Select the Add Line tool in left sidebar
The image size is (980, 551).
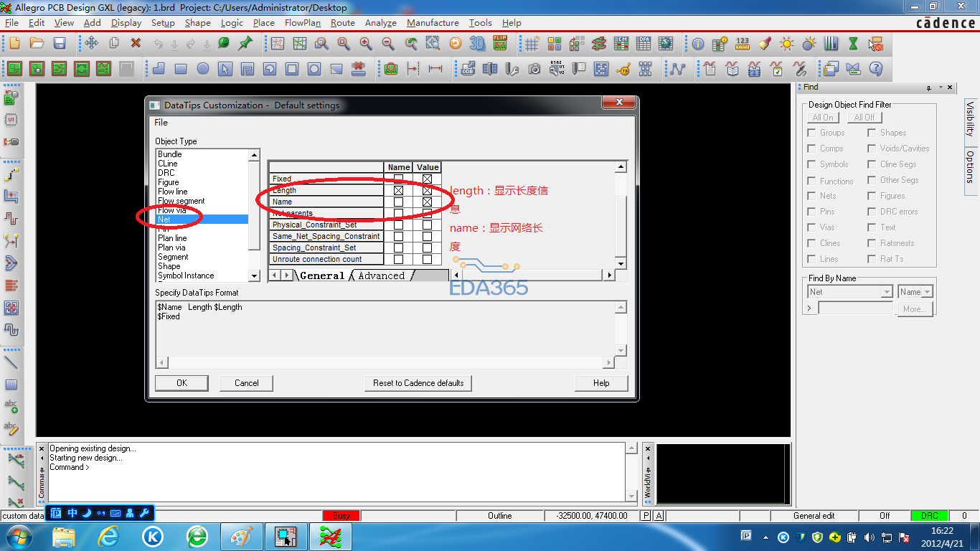point(11,362)
